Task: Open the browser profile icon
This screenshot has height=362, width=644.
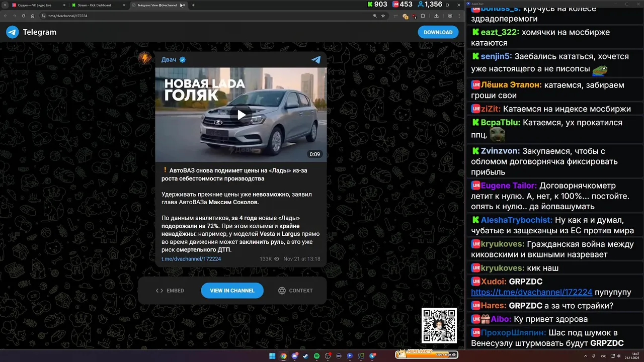Action: click(450, 16)
